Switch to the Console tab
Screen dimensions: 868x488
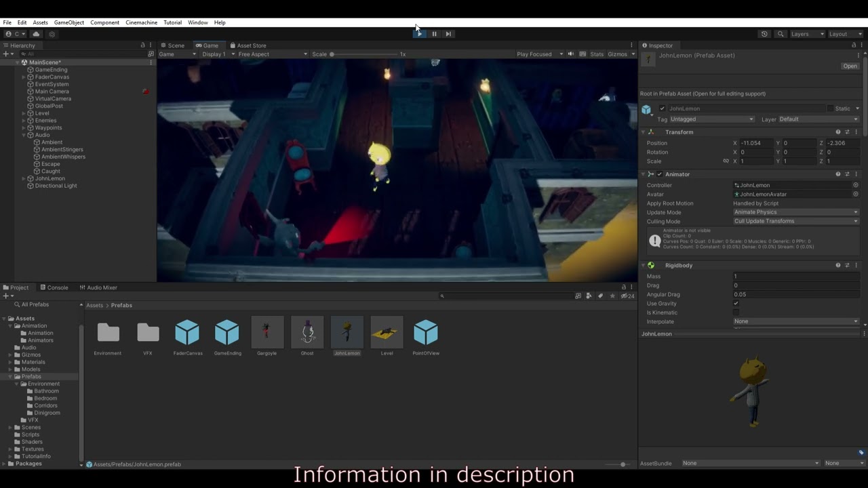tap(54, 287)
